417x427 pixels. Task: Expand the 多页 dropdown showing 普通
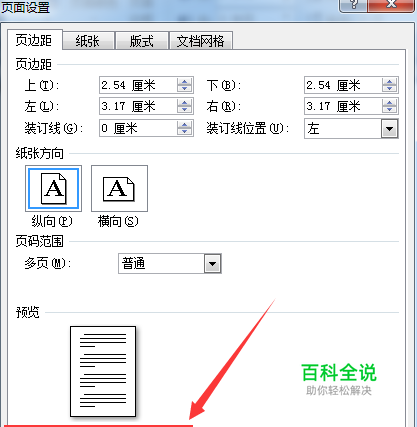pyautogui.click(x=213, y=264)
